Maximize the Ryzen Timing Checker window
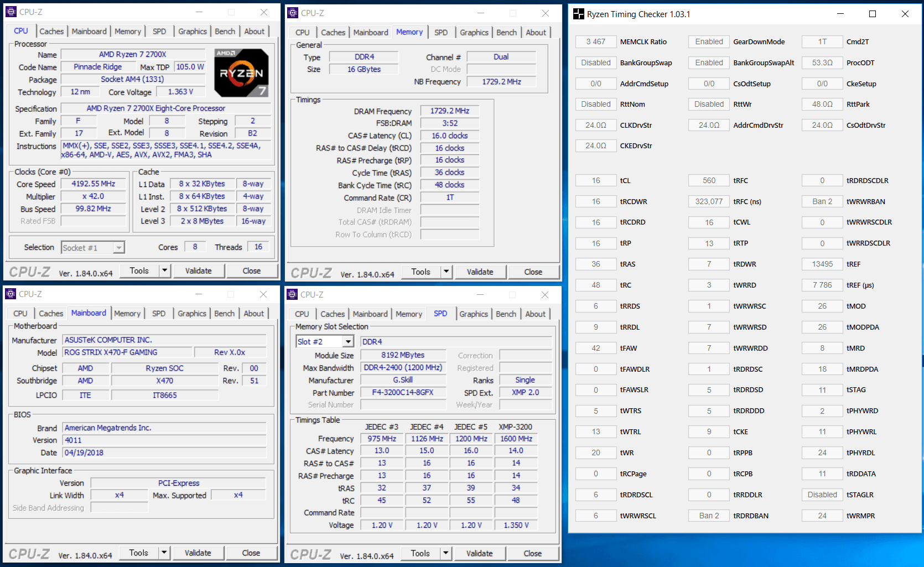 (873, 14)
